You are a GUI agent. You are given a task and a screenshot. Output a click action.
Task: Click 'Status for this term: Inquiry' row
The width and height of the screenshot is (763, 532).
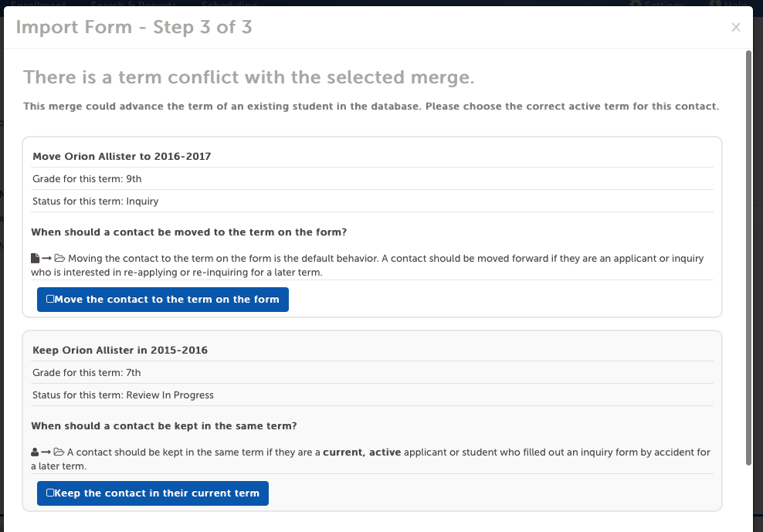[x=372, y=201]
